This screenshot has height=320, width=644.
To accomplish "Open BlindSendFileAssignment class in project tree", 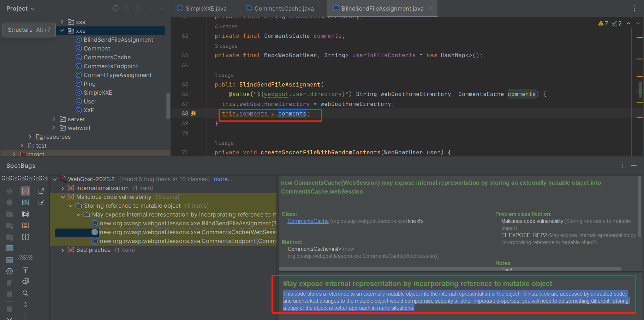I will click(114, 40).
